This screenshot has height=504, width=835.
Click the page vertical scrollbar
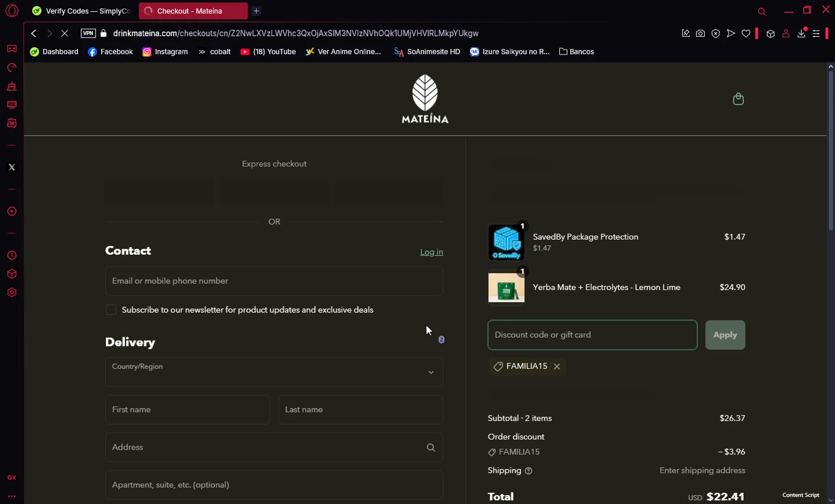click(831, 150)
